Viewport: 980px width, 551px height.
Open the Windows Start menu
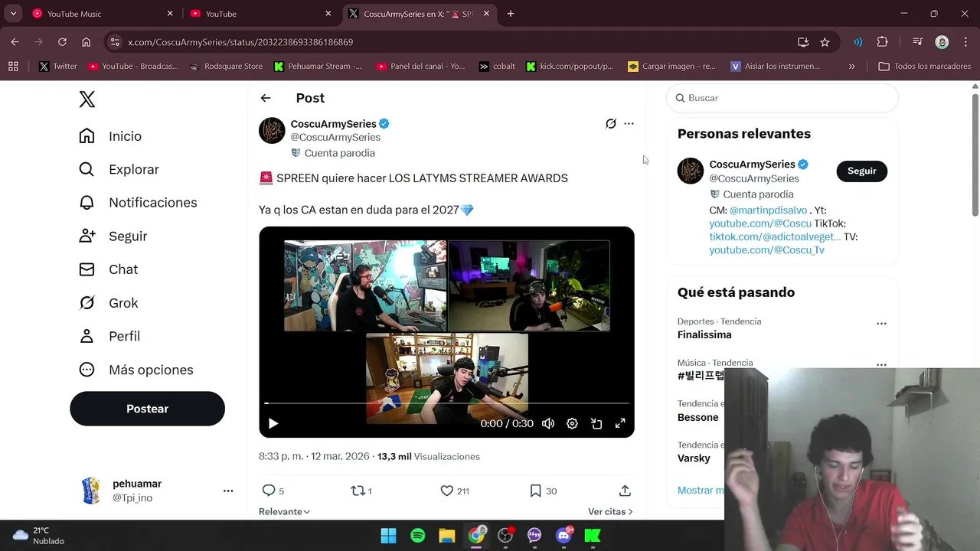pyautogui.click(x=388, y=535)
